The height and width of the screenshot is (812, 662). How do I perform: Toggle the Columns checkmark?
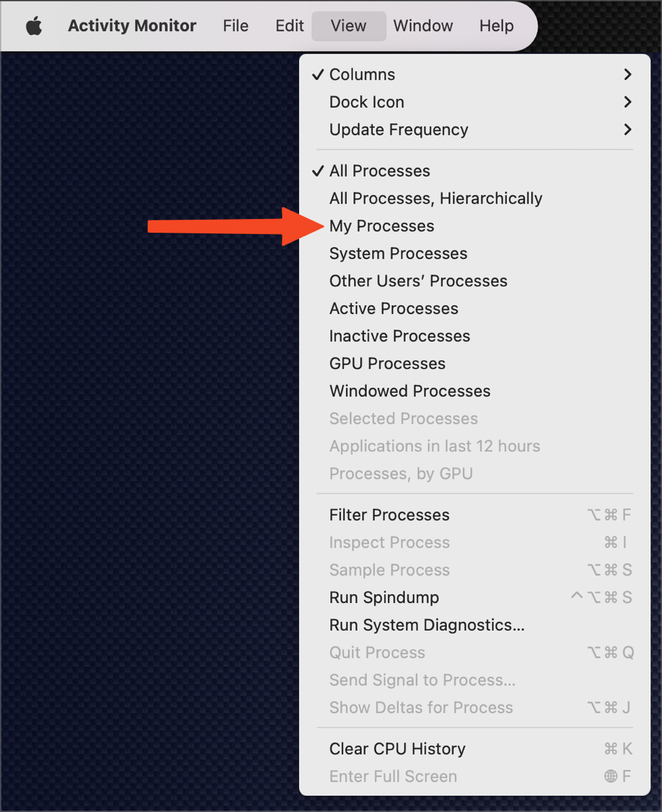(x=361, y=74)
